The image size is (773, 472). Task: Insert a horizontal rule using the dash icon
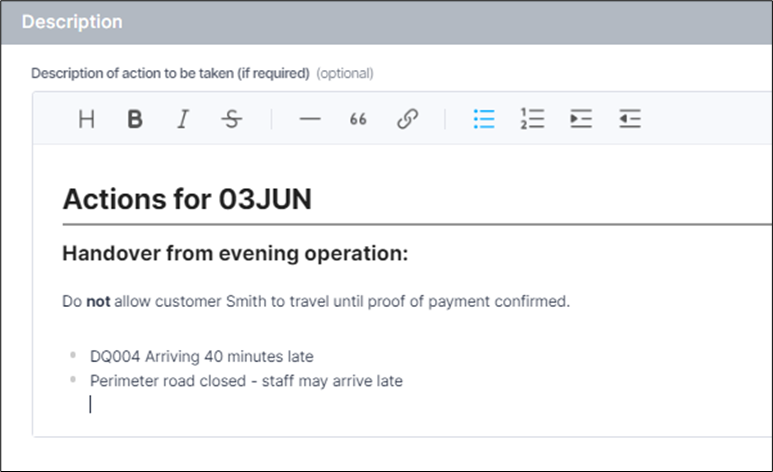(x=310, y=120)
